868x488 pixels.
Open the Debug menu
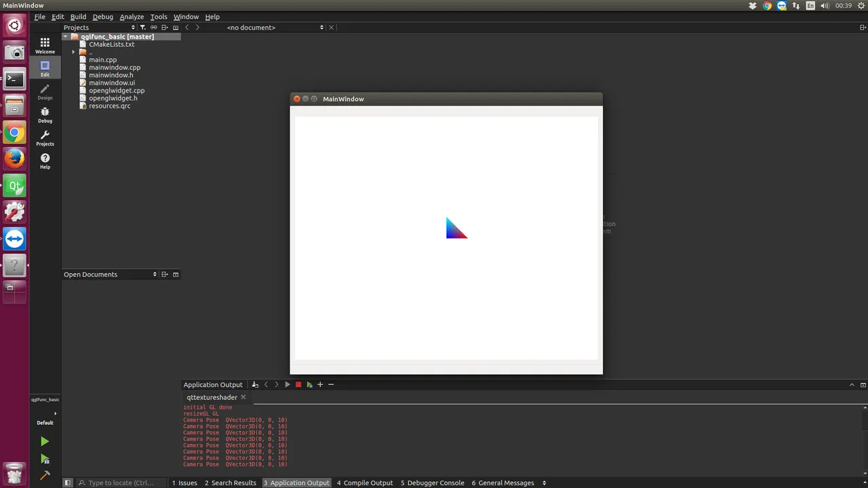click(x=103, y=16)
